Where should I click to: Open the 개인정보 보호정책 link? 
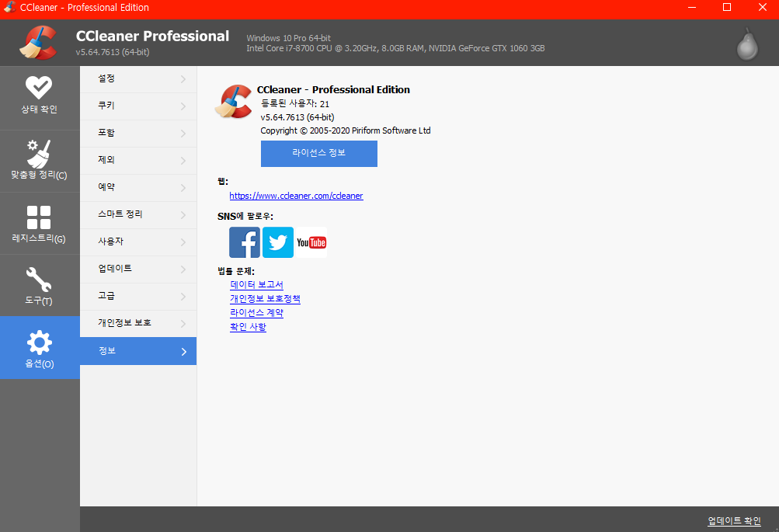click(265, 298)
